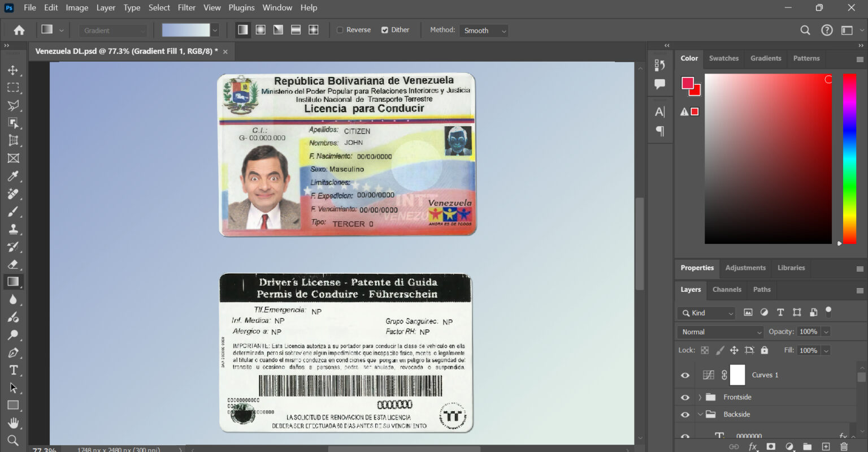Add a layer mask from Layers footer
868x452 pixels.
pyautogui.click(x=771, y=447)
